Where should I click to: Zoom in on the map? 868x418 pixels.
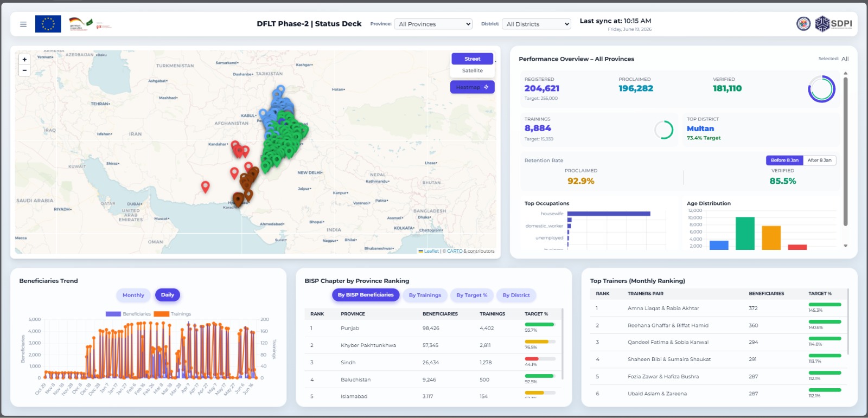click(24, 60)
